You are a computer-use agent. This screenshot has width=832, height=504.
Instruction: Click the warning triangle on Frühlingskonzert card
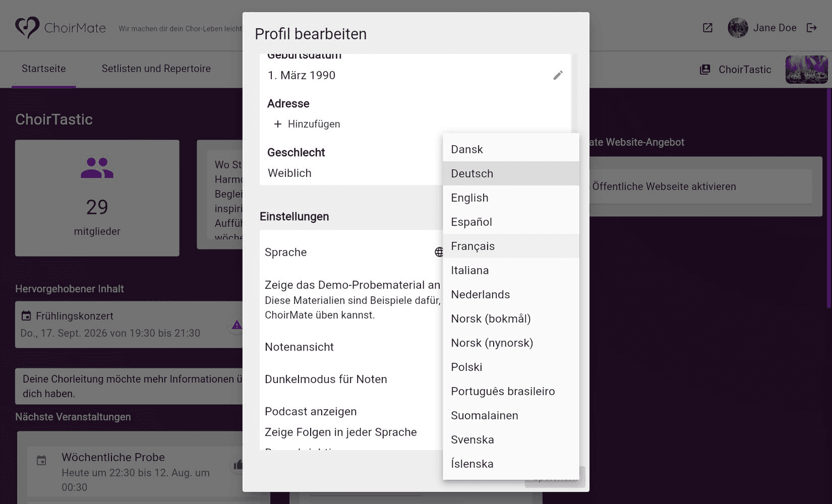237,325
